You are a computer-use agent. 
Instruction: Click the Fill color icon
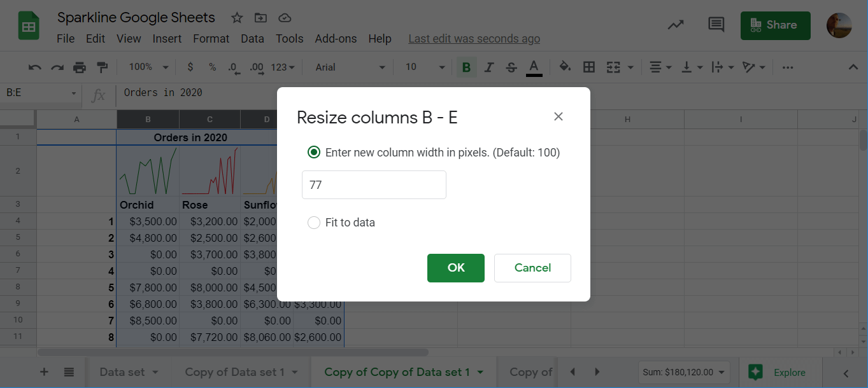564,67
